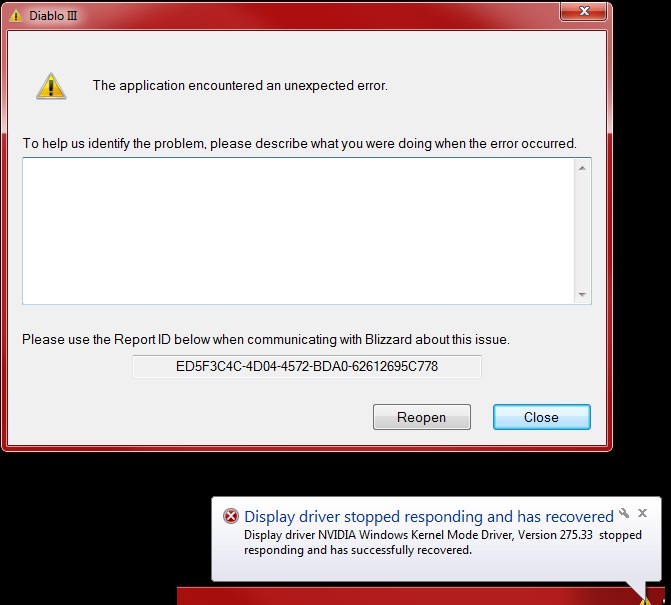Image resolution: width=671 pixels, height=605 pixels.
Task: Dismiss the display driver notification balloon
Action: point(642,513)
